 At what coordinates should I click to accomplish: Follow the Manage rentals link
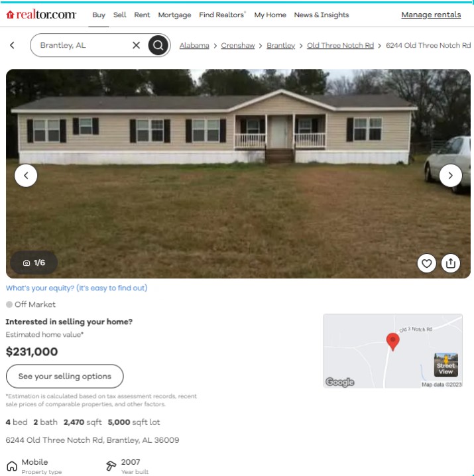431,15
